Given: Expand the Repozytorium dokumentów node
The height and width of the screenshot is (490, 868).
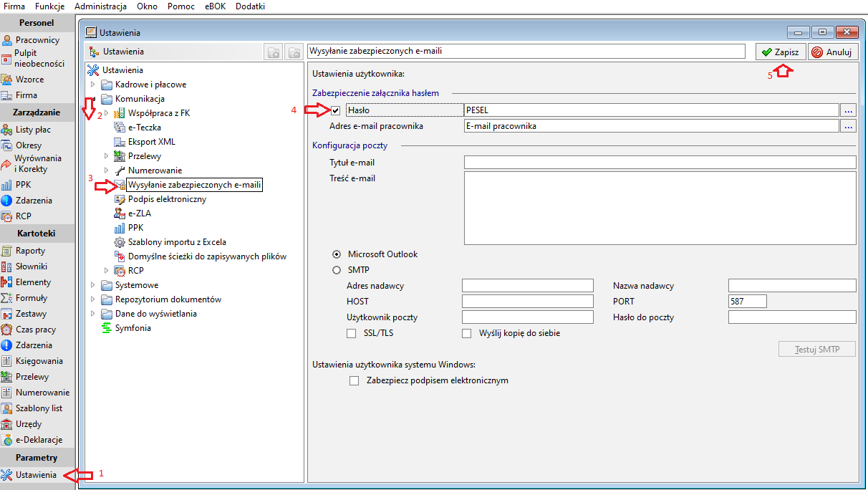Looking at the screenshot, I should [x=93, y=299].
